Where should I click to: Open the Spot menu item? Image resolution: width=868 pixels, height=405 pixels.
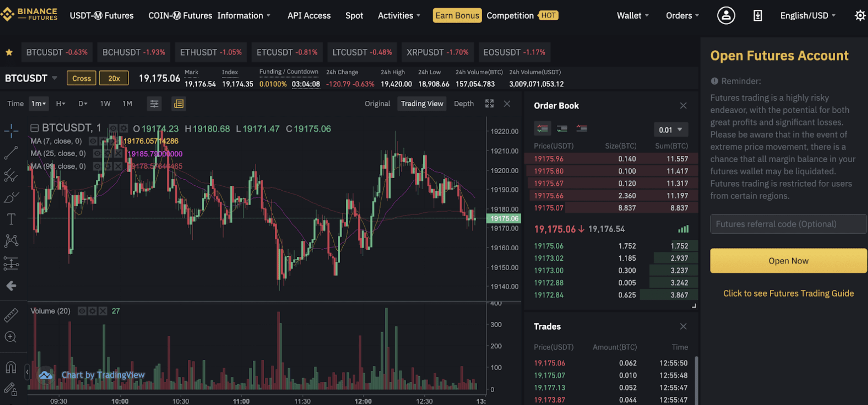tap(354, 16)
